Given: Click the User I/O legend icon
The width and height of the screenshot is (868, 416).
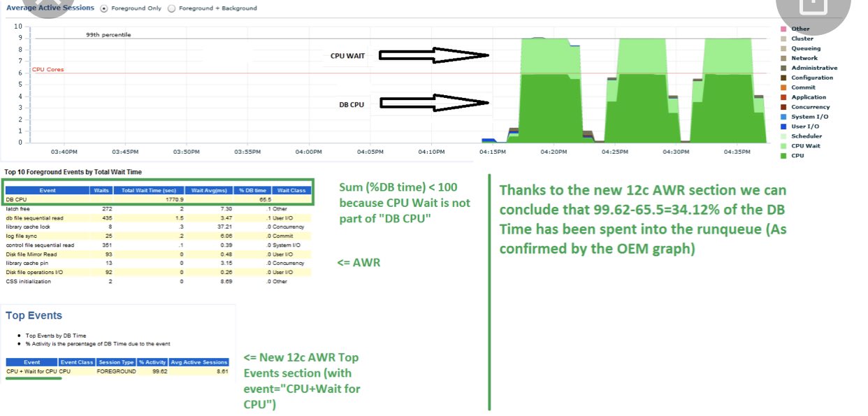Looking at the screenshot, I should pyautogui.click(x=783, y=127).
